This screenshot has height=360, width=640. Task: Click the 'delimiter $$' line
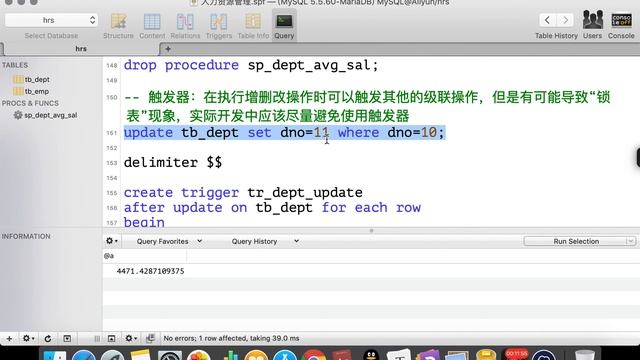pos(173,162)
